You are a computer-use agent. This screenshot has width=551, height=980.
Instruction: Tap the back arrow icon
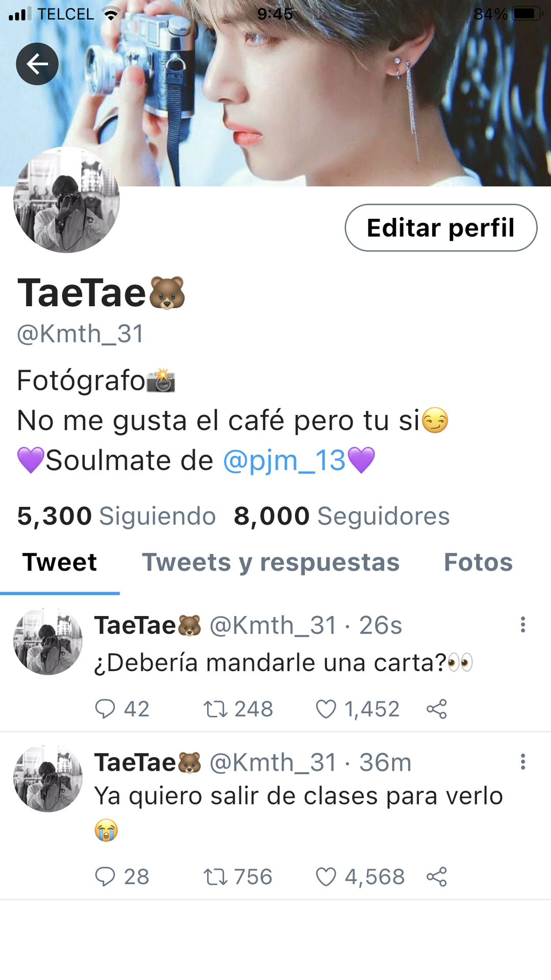pos(37,64)
